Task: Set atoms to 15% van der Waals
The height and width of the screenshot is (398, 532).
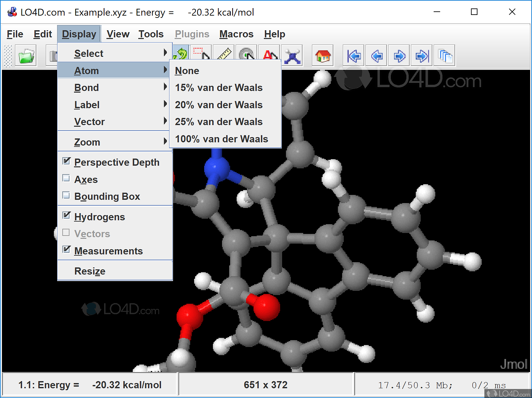Action: pyautogui.click(x=225, y=88)
